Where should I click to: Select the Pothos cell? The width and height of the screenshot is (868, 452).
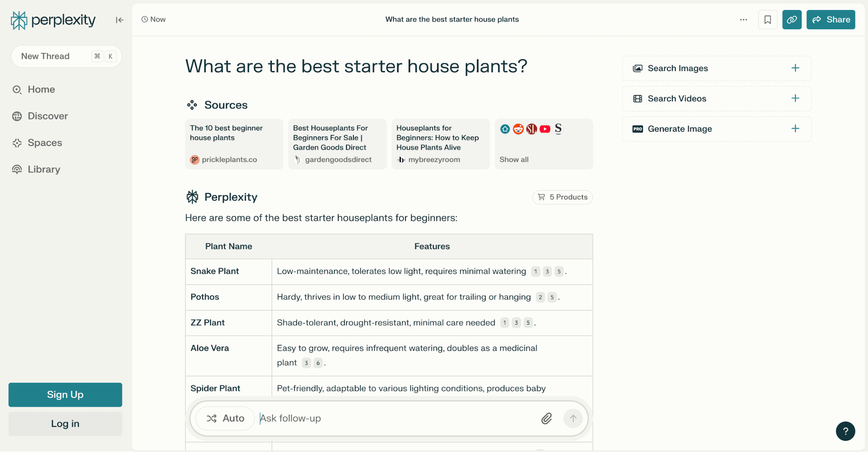click(229, 297)
